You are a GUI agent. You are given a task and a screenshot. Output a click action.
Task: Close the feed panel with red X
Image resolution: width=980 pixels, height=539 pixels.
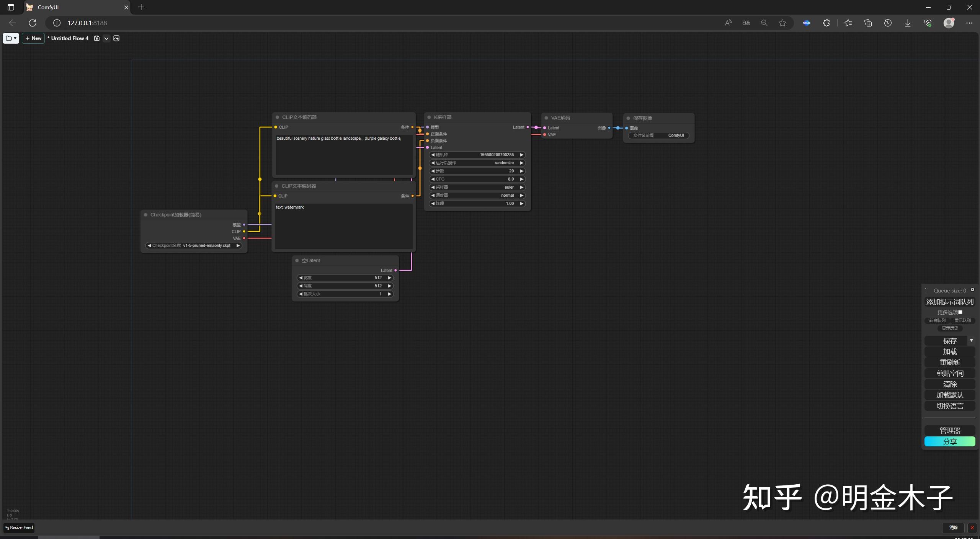[x=972, y=528]
